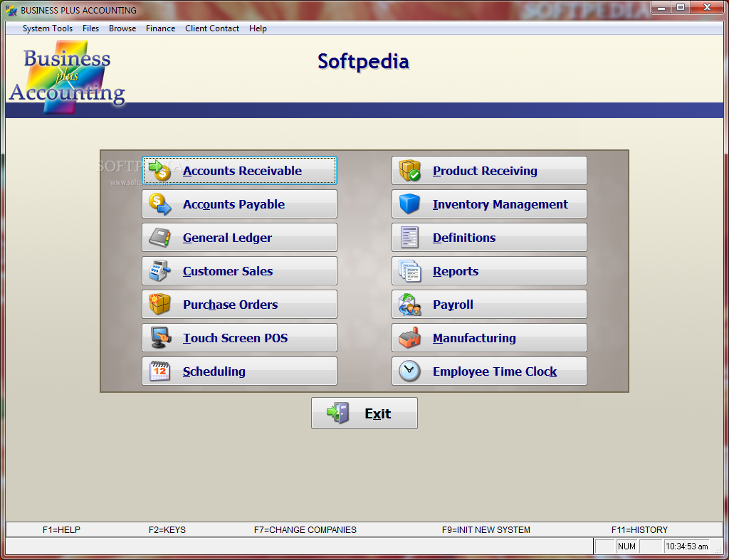Click the General Ledger book icon
This screenshot has width=729, height=560.
[x=159, y=238]
